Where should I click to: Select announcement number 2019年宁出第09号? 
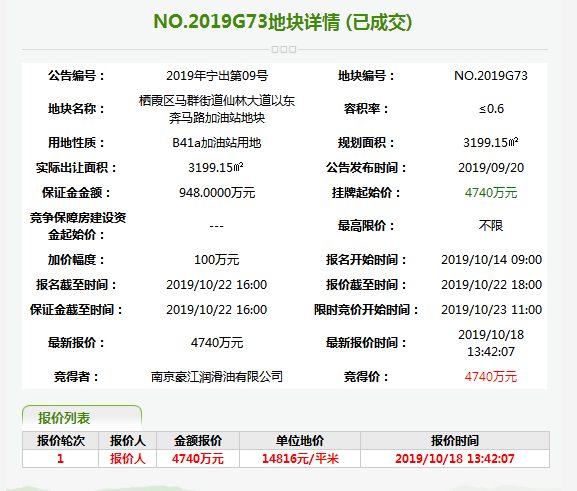click(217, 76)
